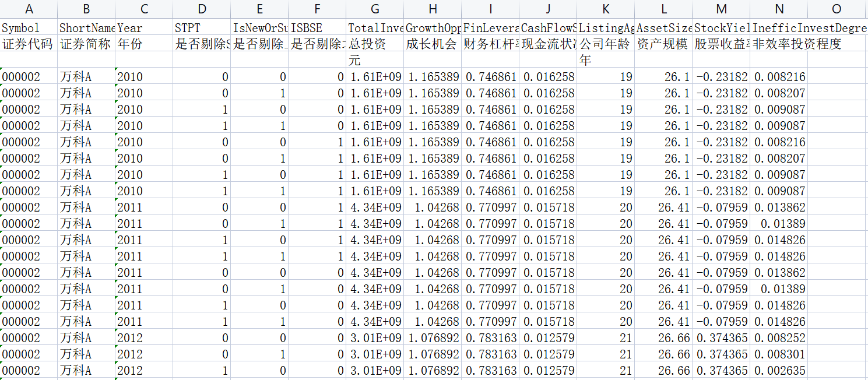The height and width of the screenshot is (380, 868).
Task: Select column H header
Action: (433, 9)
